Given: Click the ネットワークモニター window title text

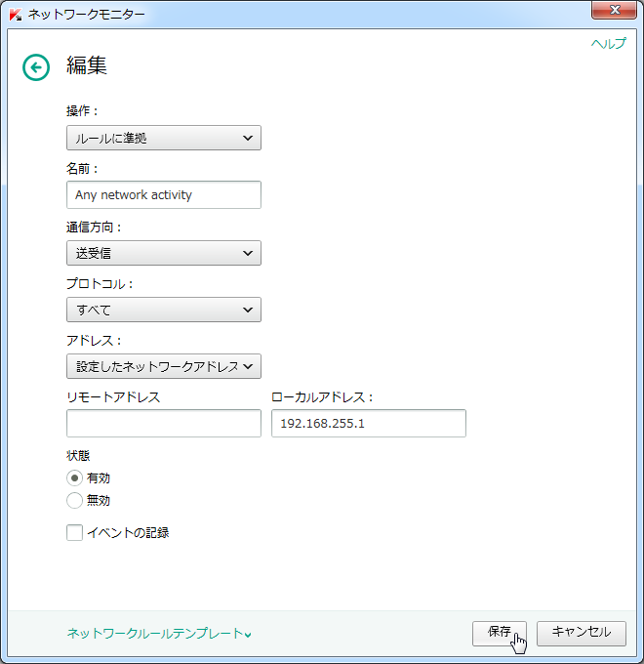Looking at the screenshot, I should pos(86,14).
